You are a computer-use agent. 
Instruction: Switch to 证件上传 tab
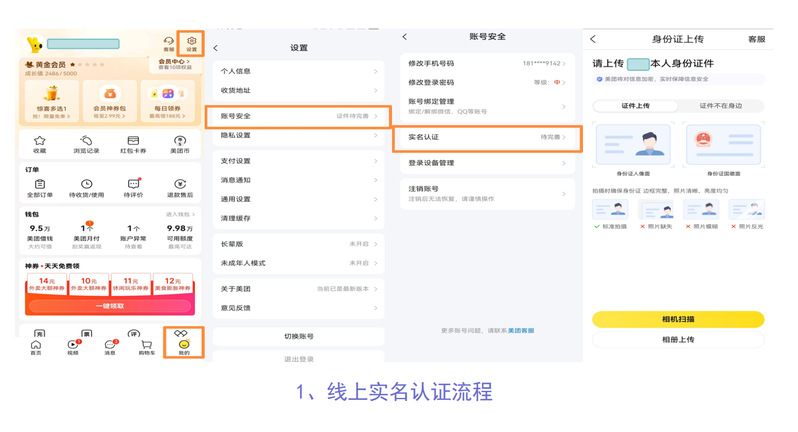[x=635, y=105]
